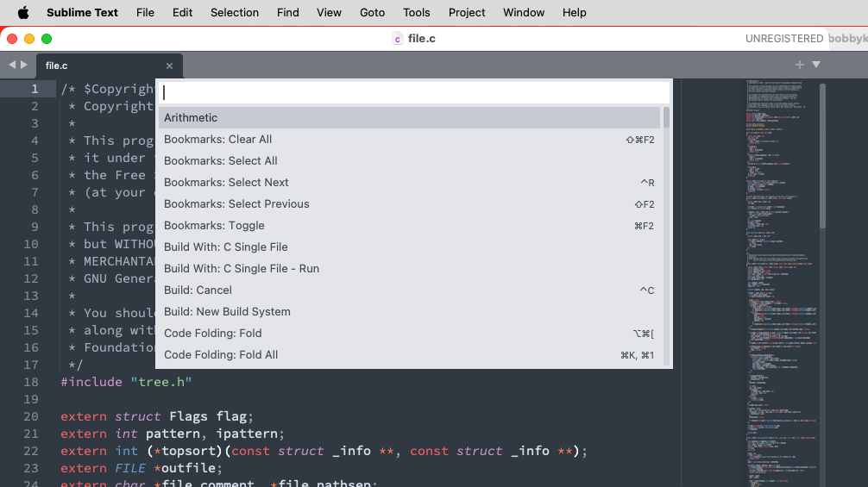
Task: Choose Bookmarks: Select All command
Action: pyautogui.click(x=410, y=161)
